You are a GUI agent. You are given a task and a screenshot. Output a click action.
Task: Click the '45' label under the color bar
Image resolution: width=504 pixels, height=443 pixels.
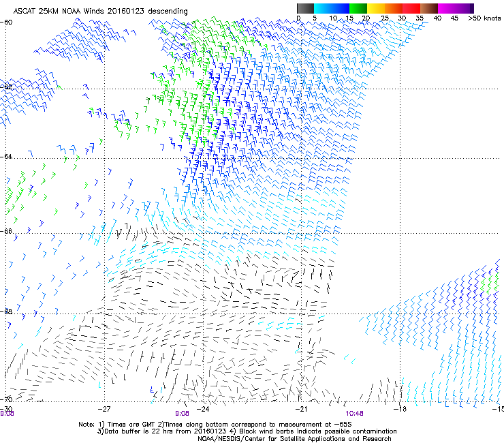454,18
